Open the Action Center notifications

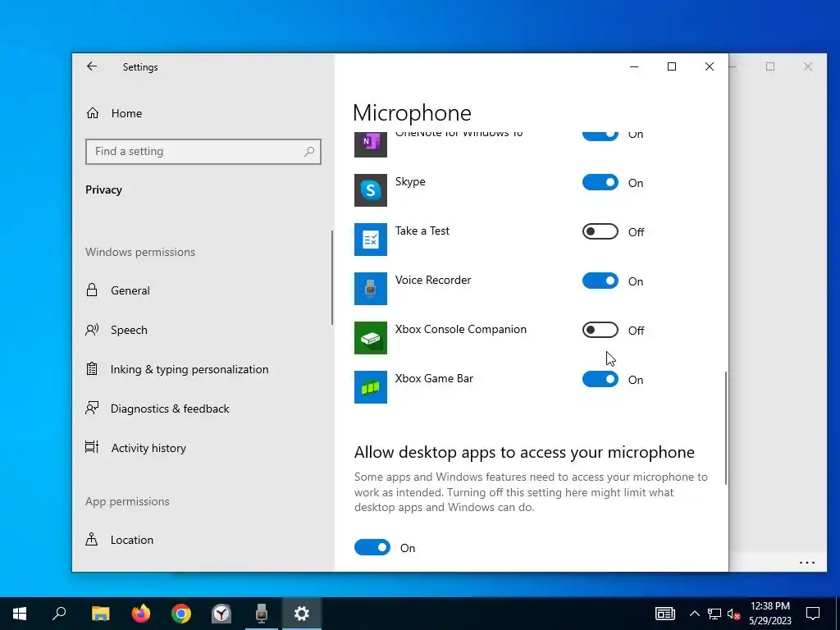click(x=813, y=614)
